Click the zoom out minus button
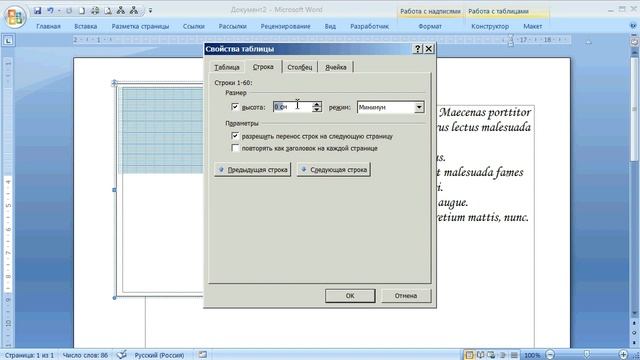Screen dimensions: 640x360 point(550,355)
